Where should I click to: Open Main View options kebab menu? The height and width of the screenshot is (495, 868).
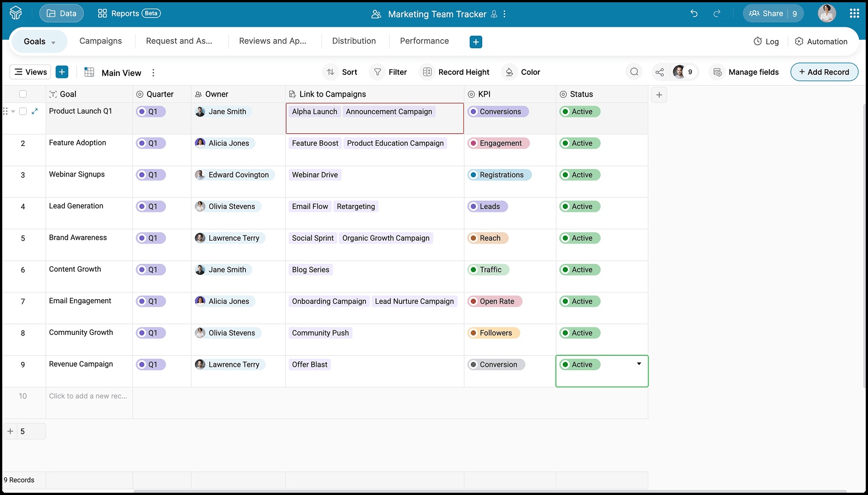(x=153, y=73)
